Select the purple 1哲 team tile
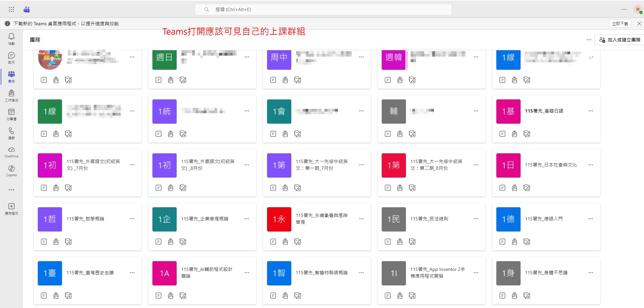Image resolution: width=644 pixels, height=308 pixels. (50, 219)
